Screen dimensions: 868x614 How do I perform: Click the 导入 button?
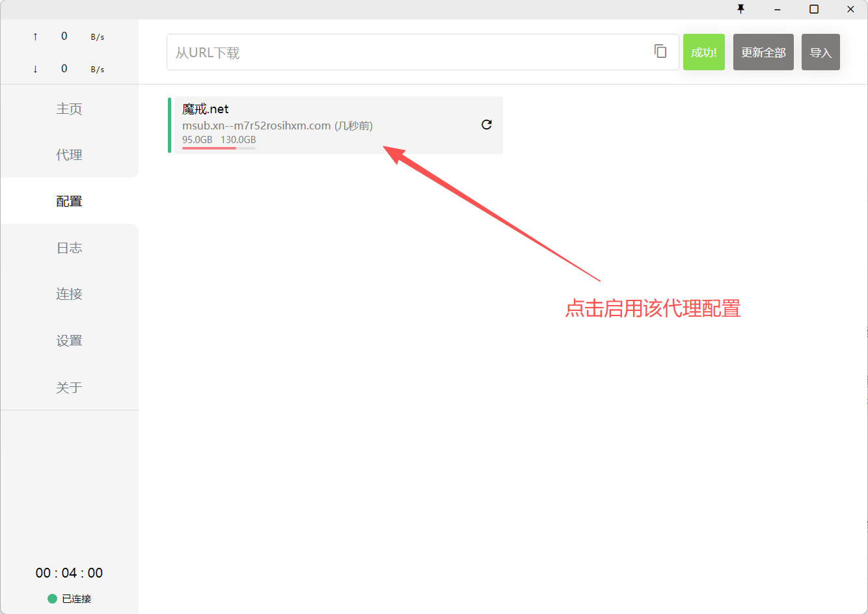pyautogui.click(x=821, y=52)
